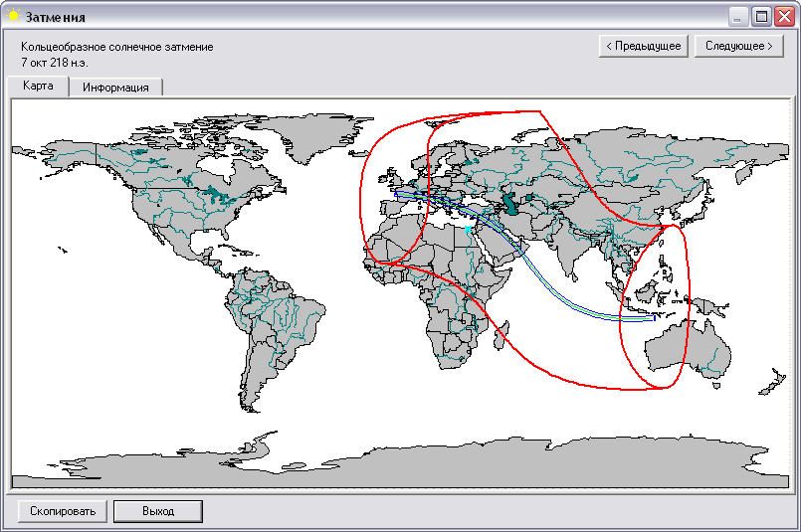Viewport: 801px width, 532px height.
Task: Maximize the Затмения window
Action: click(761, 17)
